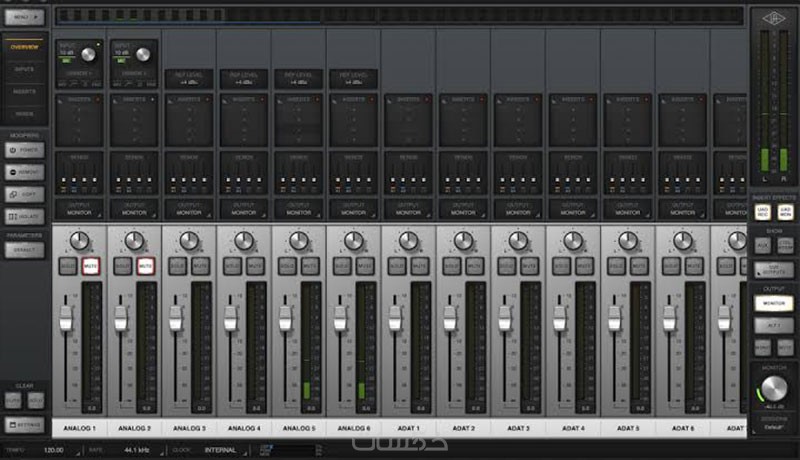Click the ADAT 3 pan knob

click(x=518, y=241)
